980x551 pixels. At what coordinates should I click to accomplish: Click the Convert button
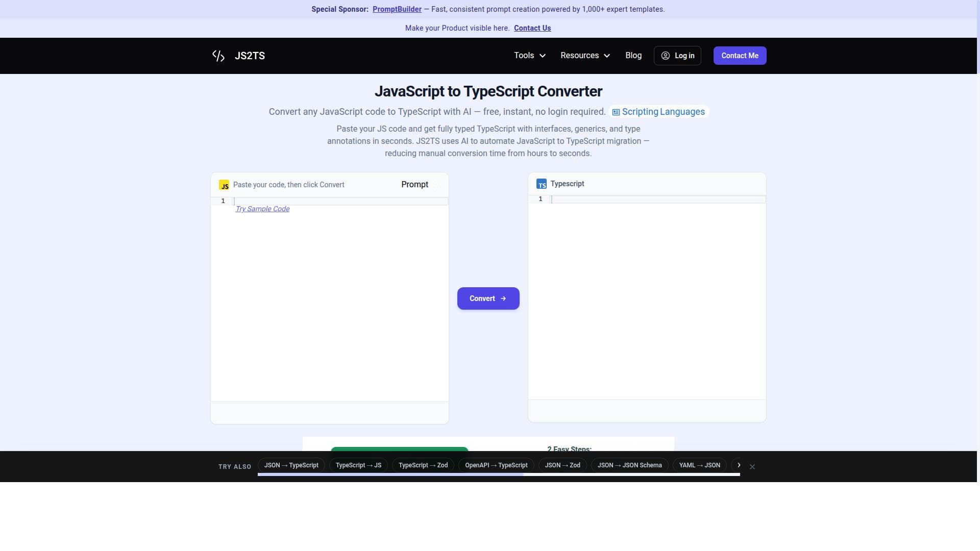pyautogui.click(x=488, y=298)
